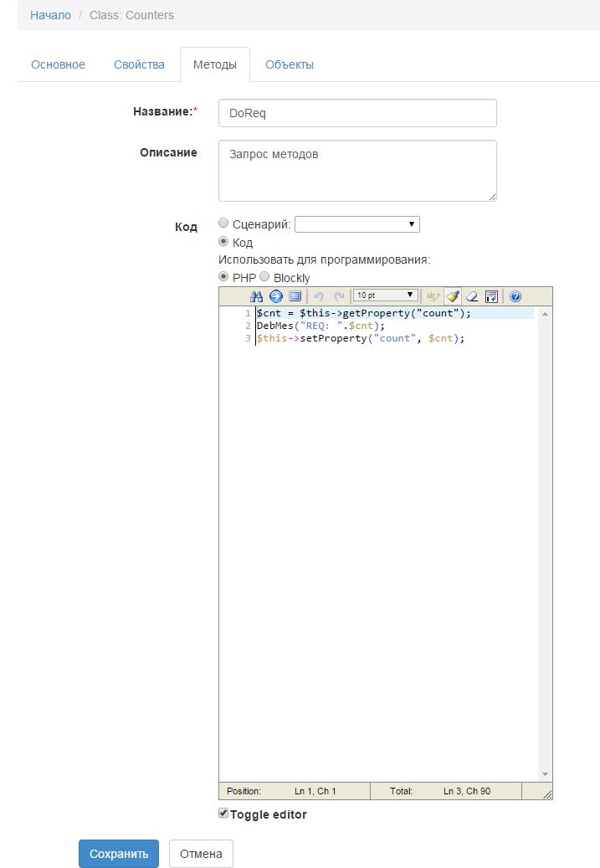Open the Сценарий dropdown list

click(357, 224)
